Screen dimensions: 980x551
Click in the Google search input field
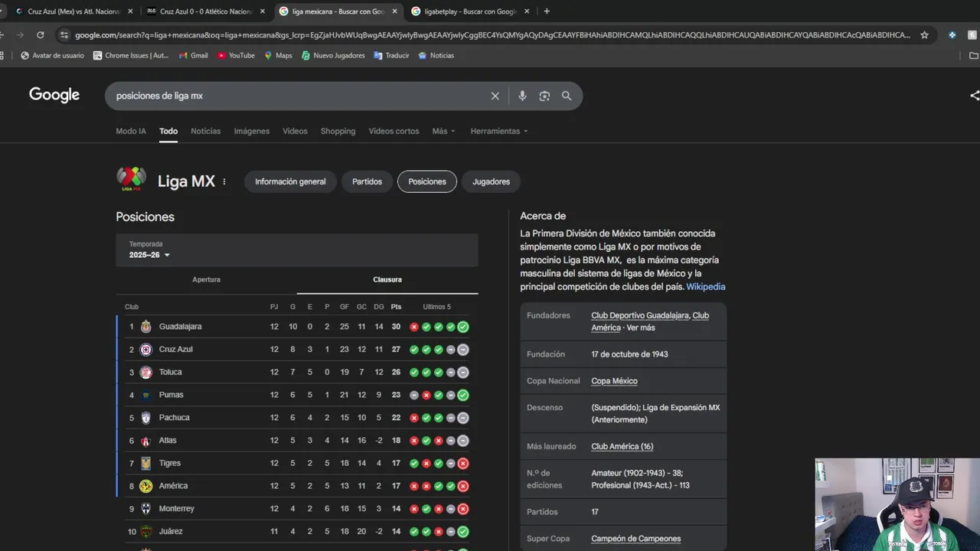[x=299, y=96]
